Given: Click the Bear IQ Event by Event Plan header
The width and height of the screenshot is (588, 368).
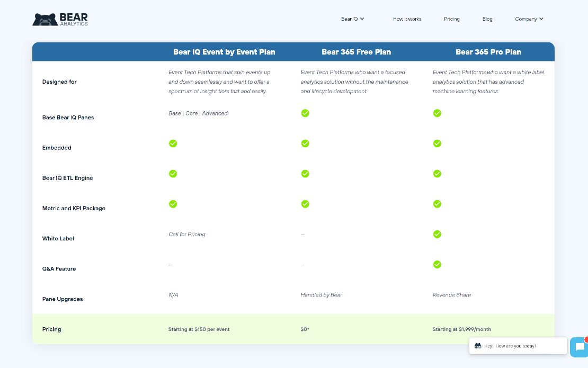Looking at the screenshot, I should pos(224,52).
